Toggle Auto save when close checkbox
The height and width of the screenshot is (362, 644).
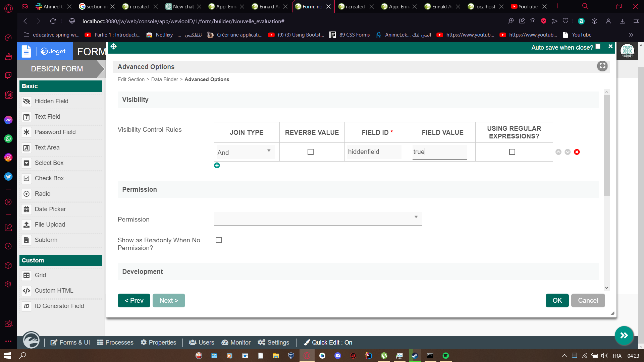tap(598, 47)
